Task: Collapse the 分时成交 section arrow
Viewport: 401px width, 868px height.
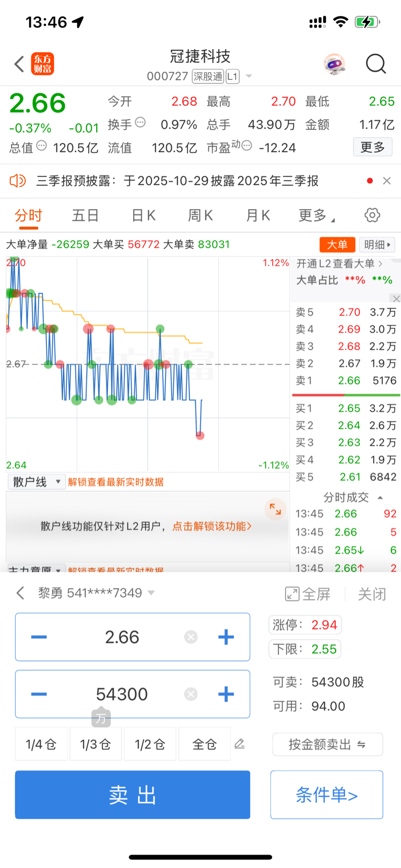Action: tap(380, 497)
